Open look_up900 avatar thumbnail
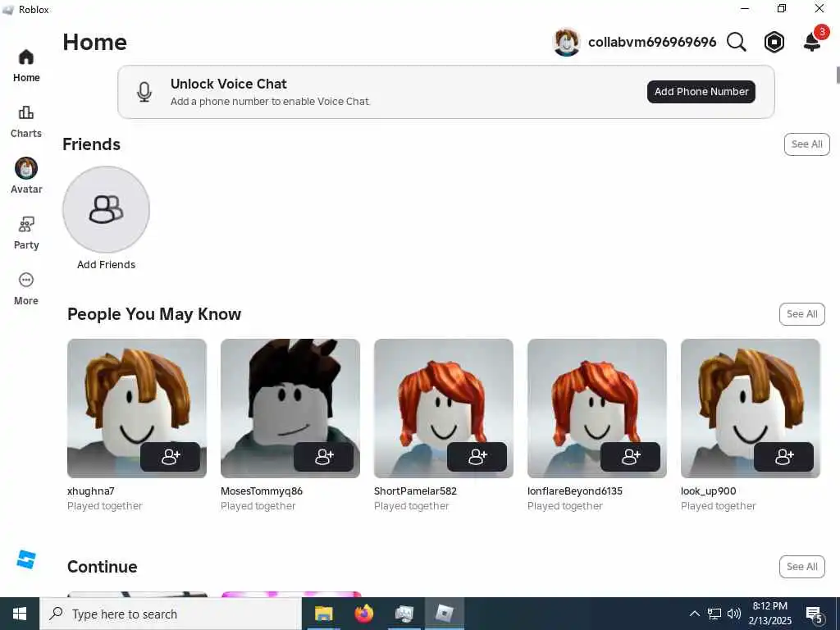The width and height of the screenshot is (840, 630). click(751, 409)
